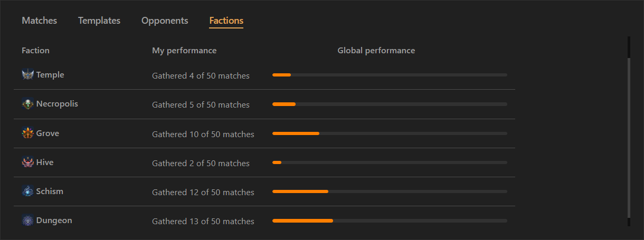Click the Dungeon faction name

coord(54,220)
